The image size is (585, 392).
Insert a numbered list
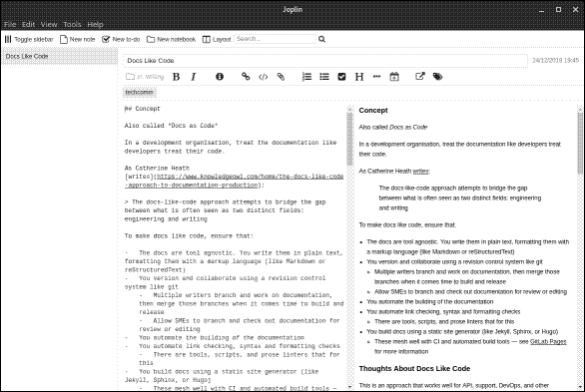306,77
